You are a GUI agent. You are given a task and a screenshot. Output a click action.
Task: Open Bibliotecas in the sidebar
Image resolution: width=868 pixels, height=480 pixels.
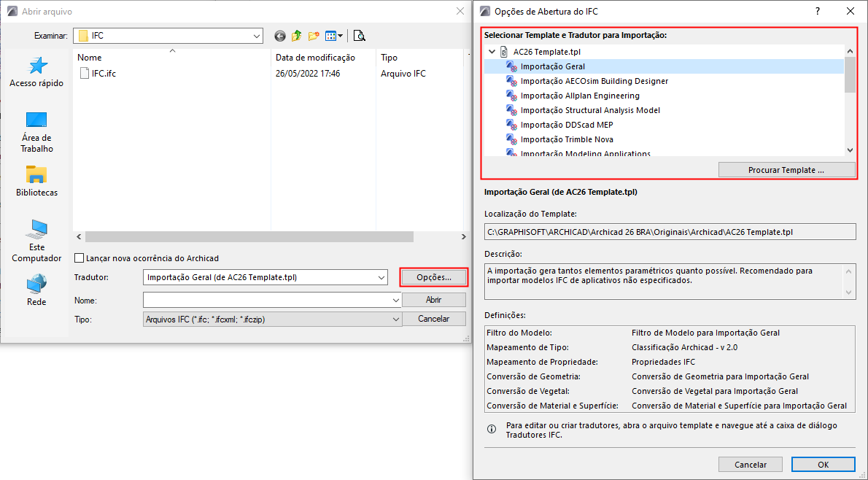(x=36, y=182)
